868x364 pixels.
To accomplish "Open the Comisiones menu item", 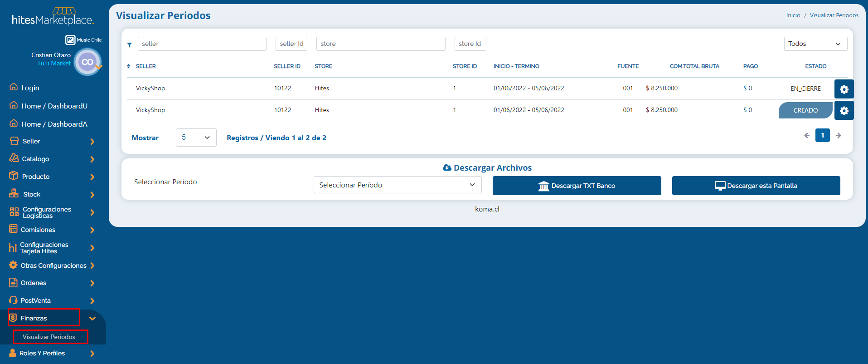I will click(x=38, y=230).
